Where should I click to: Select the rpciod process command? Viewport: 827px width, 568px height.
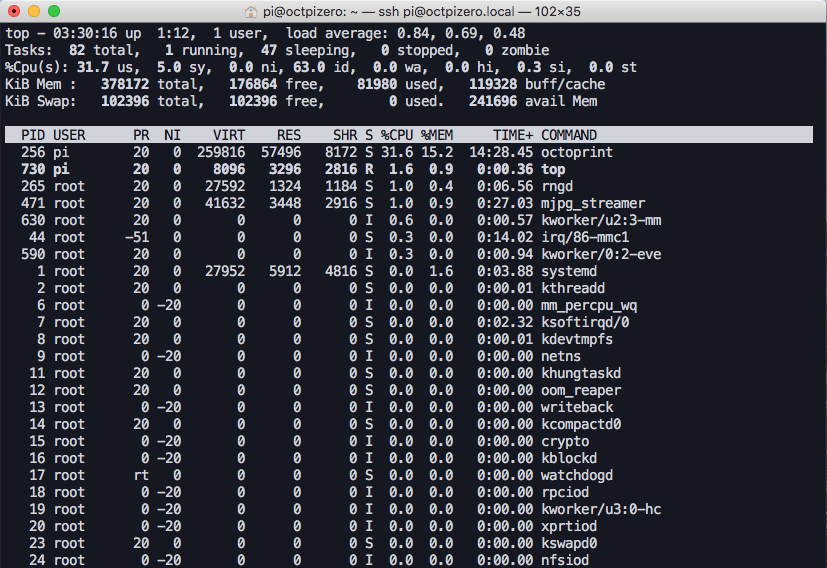pos(565,492)
